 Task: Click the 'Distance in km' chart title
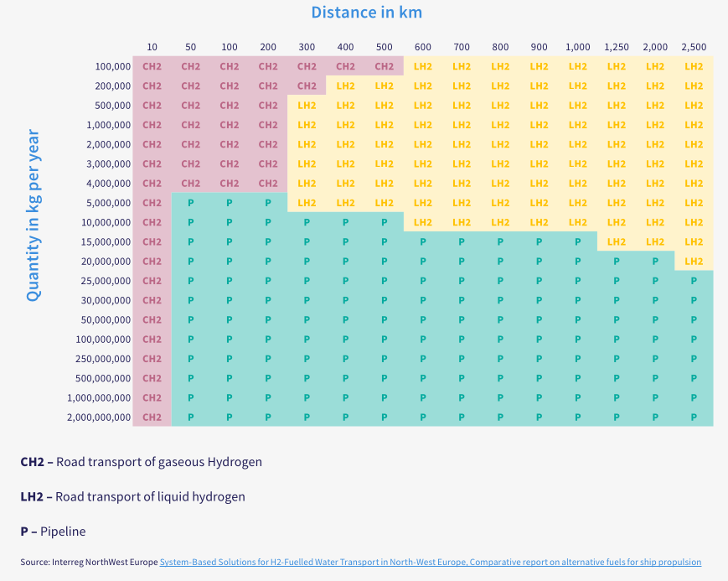coord(366,13)
